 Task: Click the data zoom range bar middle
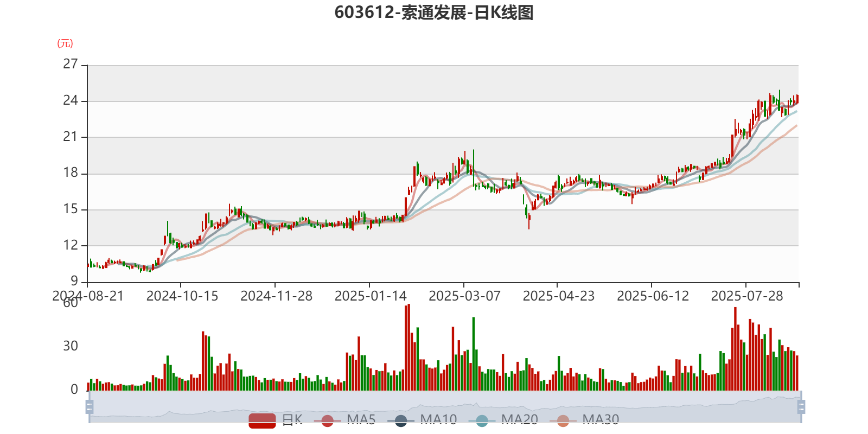(x=445, y=406)
